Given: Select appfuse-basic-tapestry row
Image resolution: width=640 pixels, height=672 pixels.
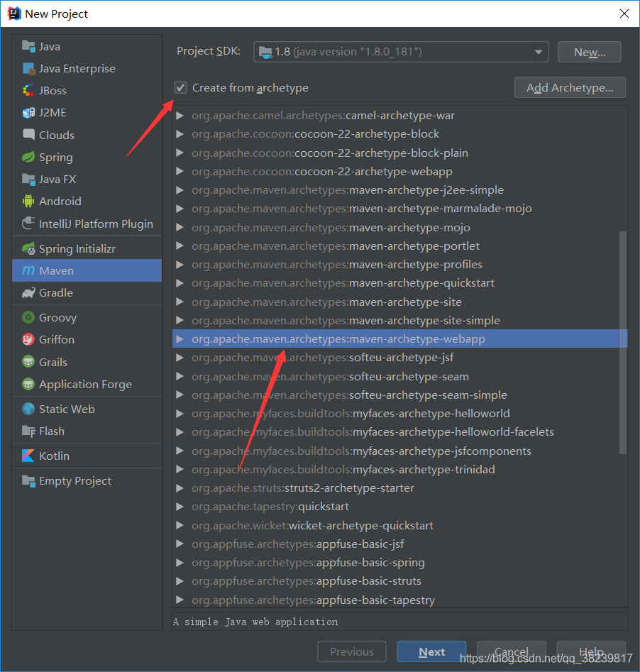Looking at the screenshot, I should point(400,600).
